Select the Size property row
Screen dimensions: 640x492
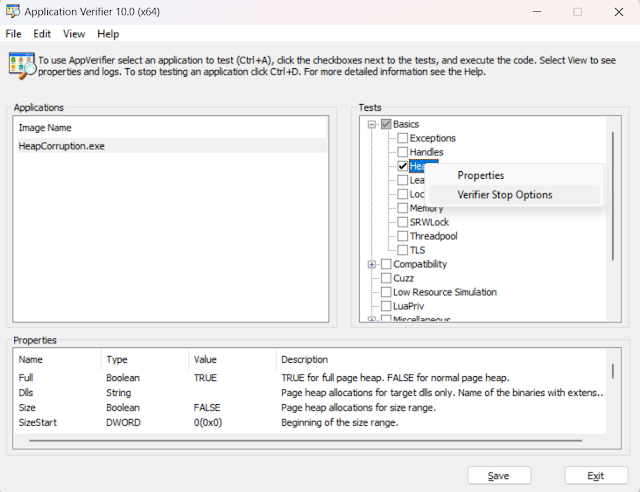click(x=310, y=407)
